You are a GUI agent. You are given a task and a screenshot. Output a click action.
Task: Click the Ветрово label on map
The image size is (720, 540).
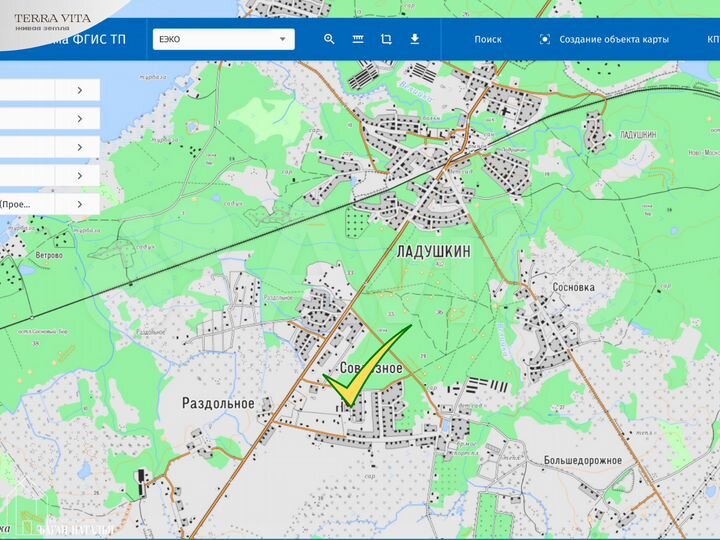pyautogui.click(x=49, y=255)
